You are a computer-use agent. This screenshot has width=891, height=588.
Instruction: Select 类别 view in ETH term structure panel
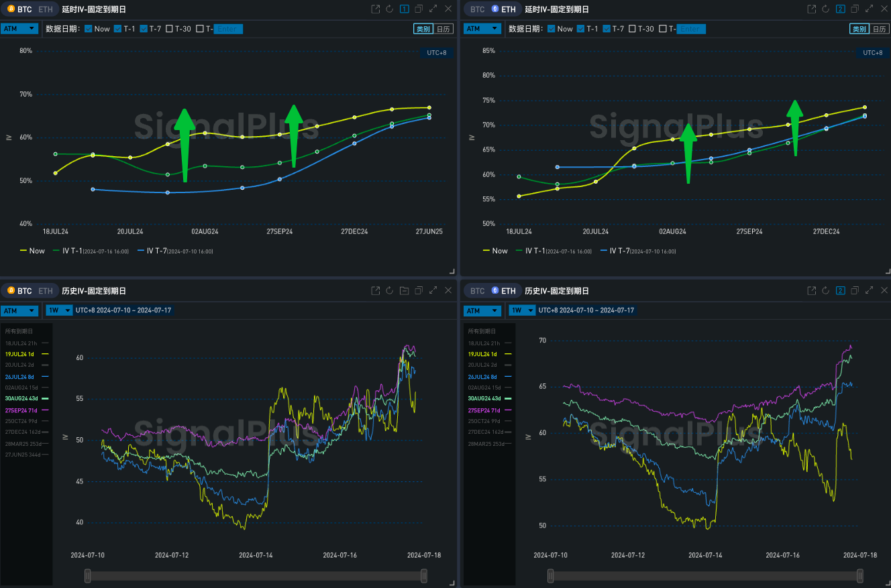(x=858, y=29)
